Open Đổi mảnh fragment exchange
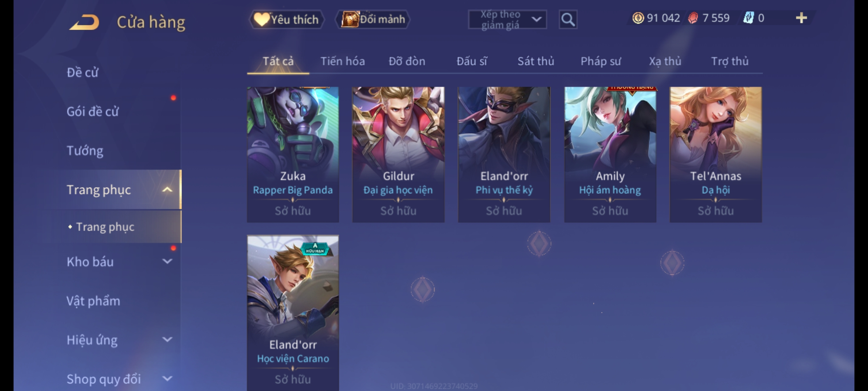The image size is (868, 391). tap(373, 20)
